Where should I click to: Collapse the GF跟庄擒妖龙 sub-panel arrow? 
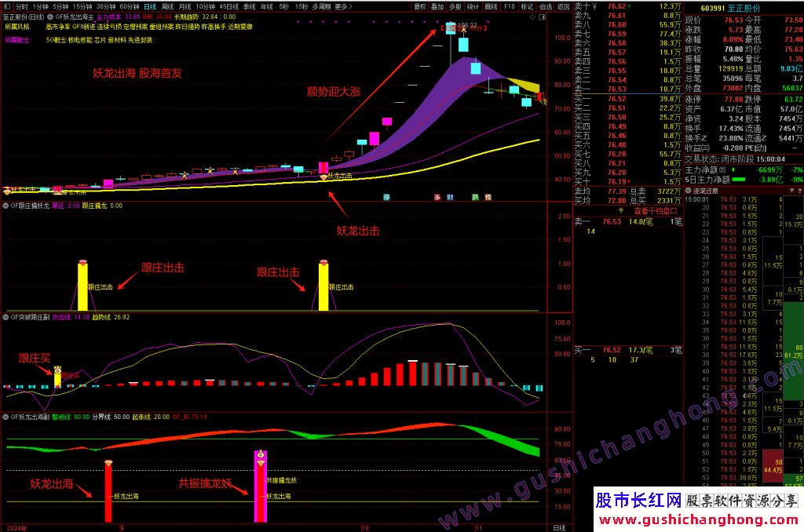pyautogui.click(x=6, y=206)
